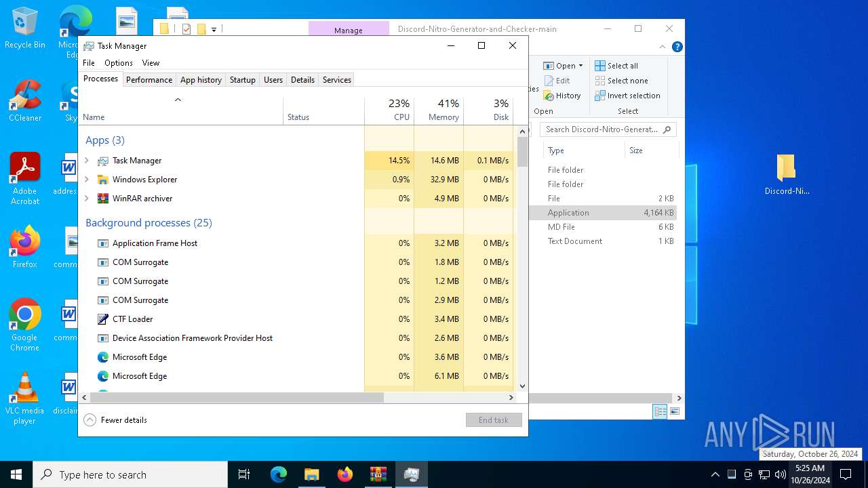This screenshot has width=868, height=488.
Task: Open File Explorer from the taskbar
Action: point(312,474)
